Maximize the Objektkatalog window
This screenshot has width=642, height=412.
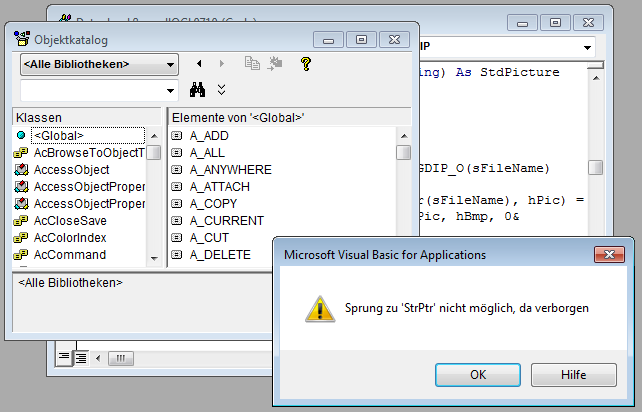click(361, 40)
